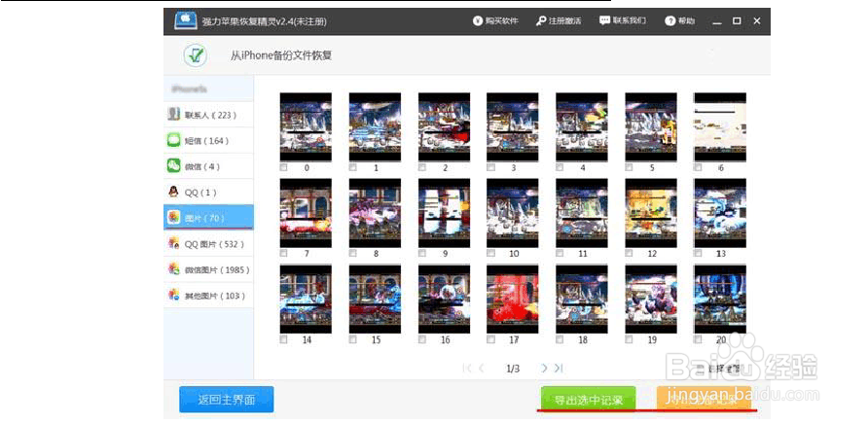Click the 从iPhone备份文件恢复 heading text
868x424 pixels.
[x=281, y=55]
